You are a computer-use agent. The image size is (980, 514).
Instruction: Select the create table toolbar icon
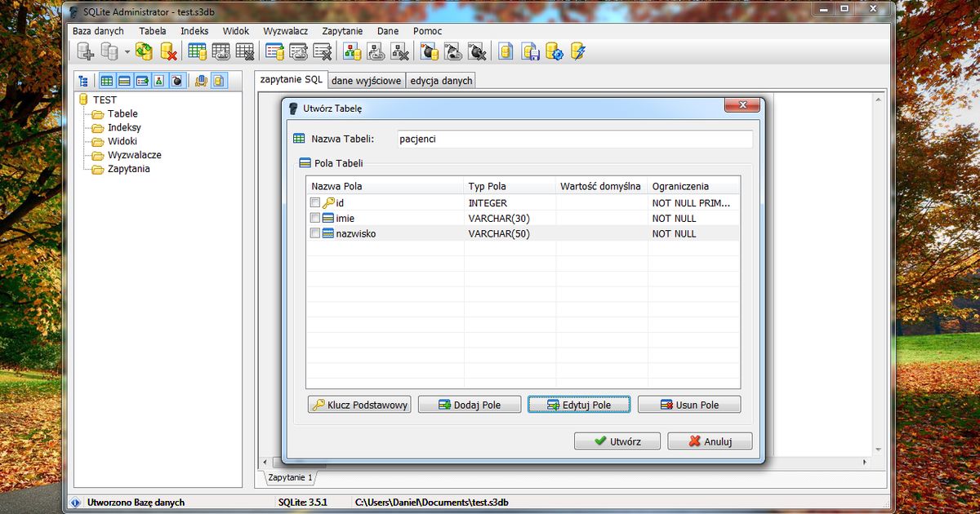tap(196, 51)
